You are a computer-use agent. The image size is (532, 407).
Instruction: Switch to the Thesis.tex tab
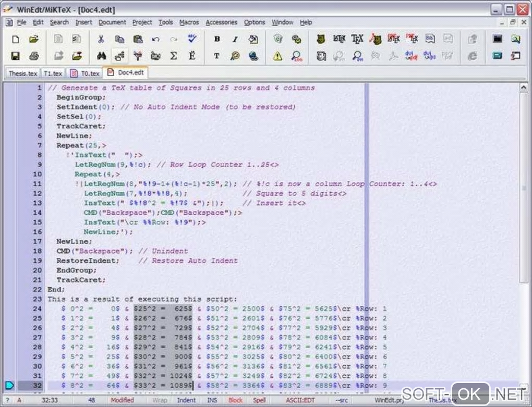point(23,73)
